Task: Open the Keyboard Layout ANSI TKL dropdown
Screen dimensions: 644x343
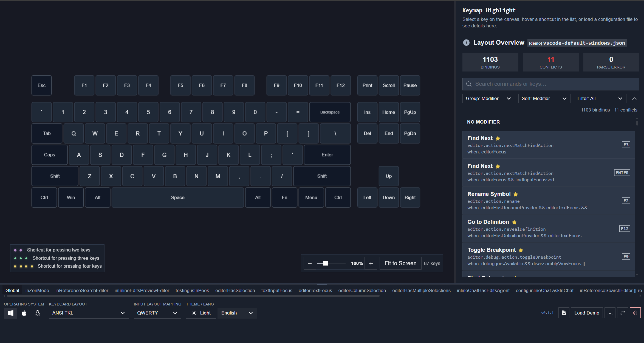Action: coord(89,313)
